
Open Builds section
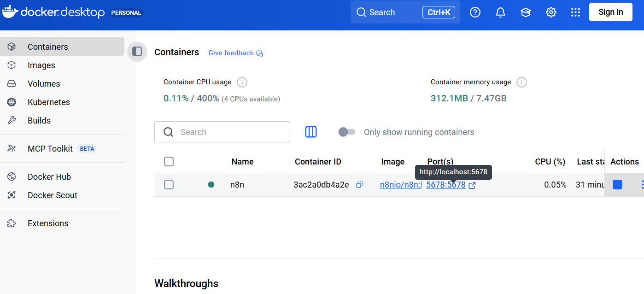click(x=62, y=120)
